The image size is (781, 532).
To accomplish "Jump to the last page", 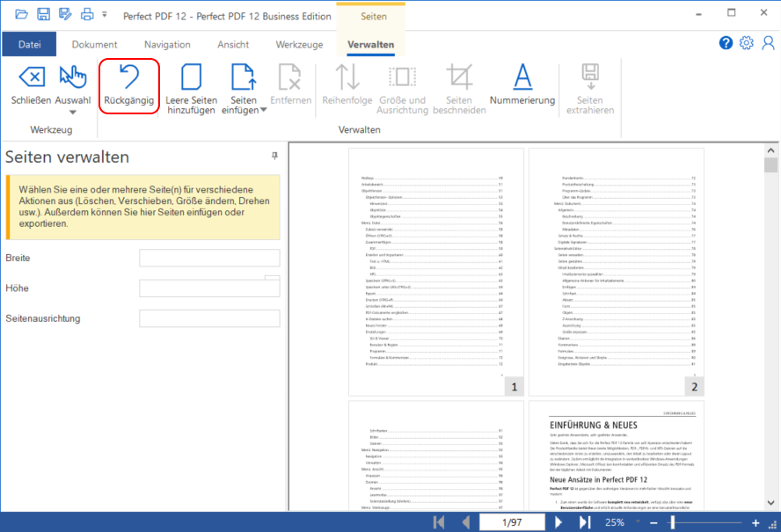I will click(x=583, y=522).
